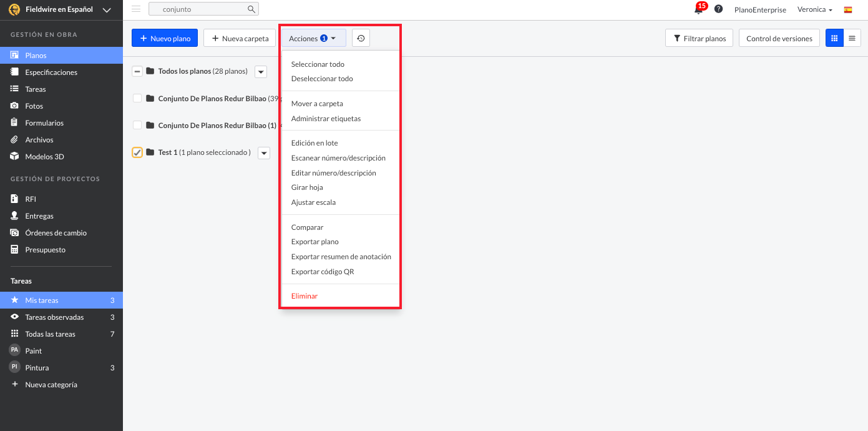This screenshot has height=431, width=868.
Task: Choose Edición en lote
Action: coord(315,143)
